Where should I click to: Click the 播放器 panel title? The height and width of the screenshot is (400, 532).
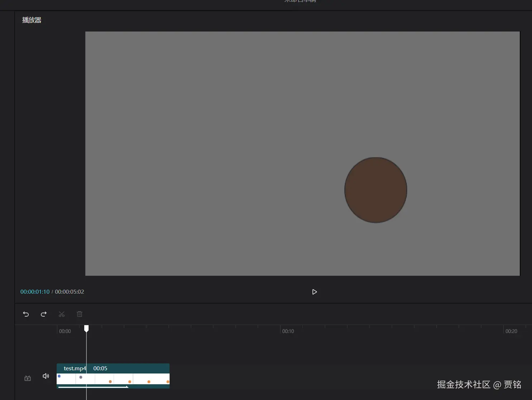pyautogui.click(x=32, y=20)
